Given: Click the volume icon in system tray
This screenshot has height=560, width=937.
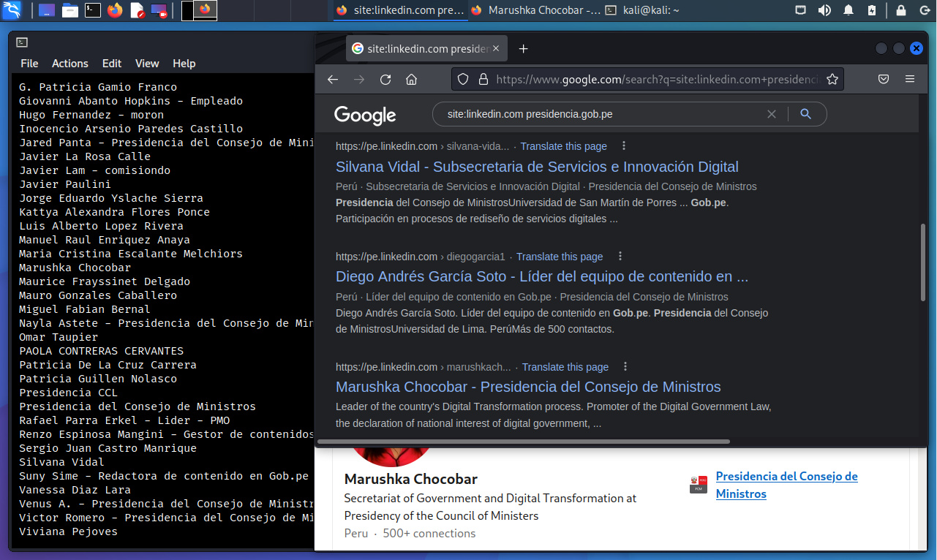Looking at the screenshot, I should (x=824, y=10).
